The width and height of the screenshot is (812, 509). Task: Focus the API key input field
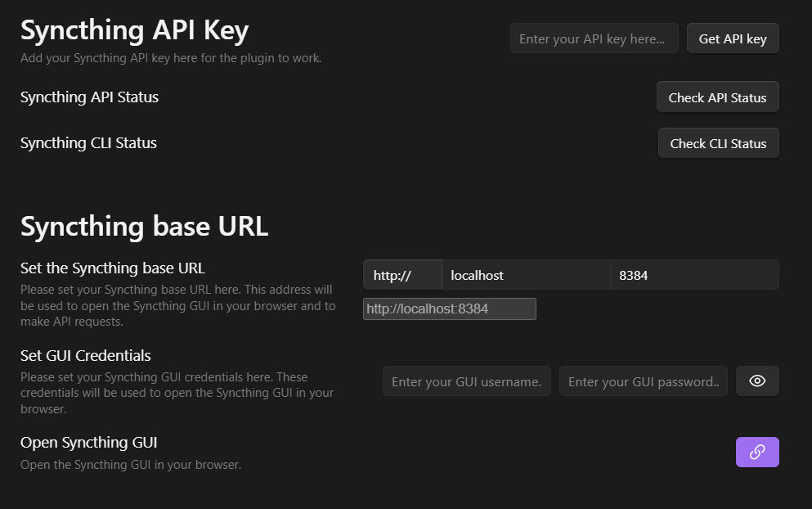[x=594, y=38]
